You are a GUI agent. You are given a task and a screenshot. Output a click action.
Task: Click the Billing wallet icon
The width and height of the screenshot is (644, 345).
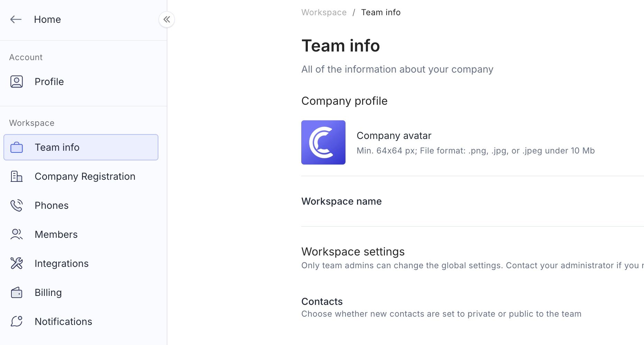tap(17, 293)
